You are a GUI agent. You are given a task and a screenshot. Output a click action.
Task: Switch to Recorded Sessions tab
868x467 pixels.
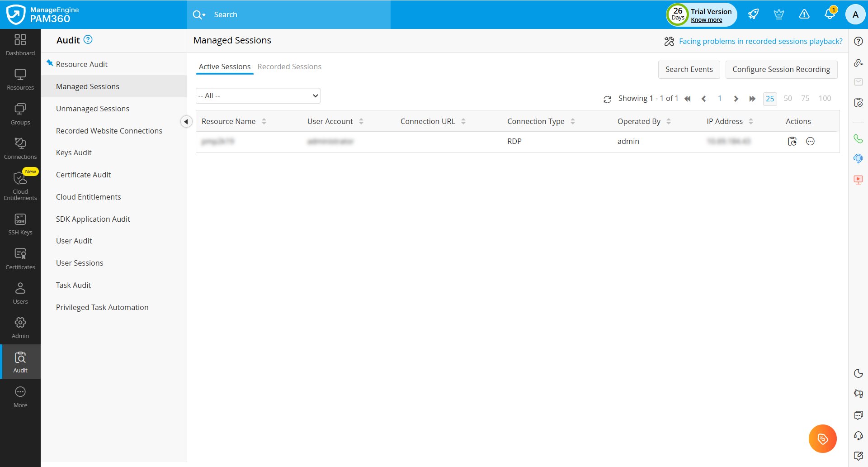point(289,67)
